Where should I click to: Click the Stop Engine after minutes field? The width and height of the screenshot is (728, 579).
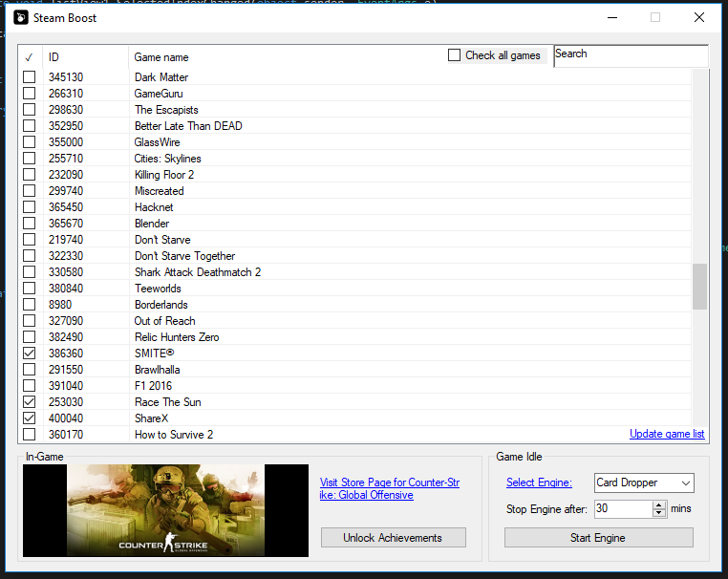click(624, 509)
